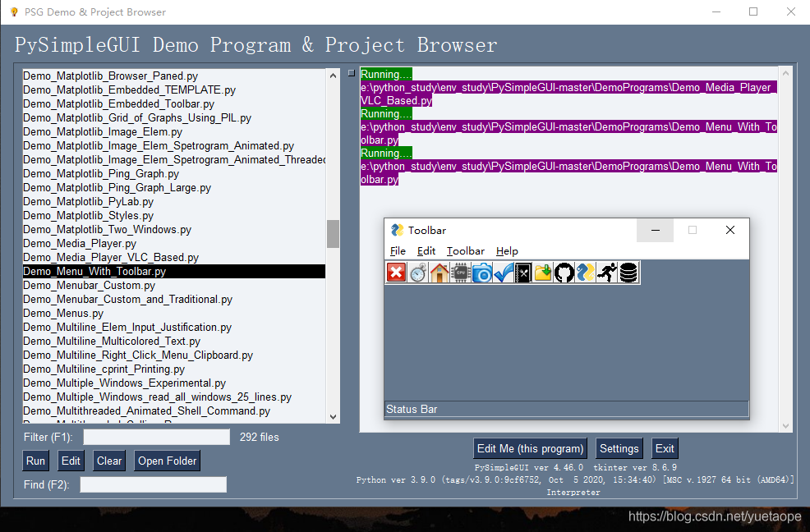
Task: Click the GitHub octocat toolbar icon
Action: coord(564,273)
